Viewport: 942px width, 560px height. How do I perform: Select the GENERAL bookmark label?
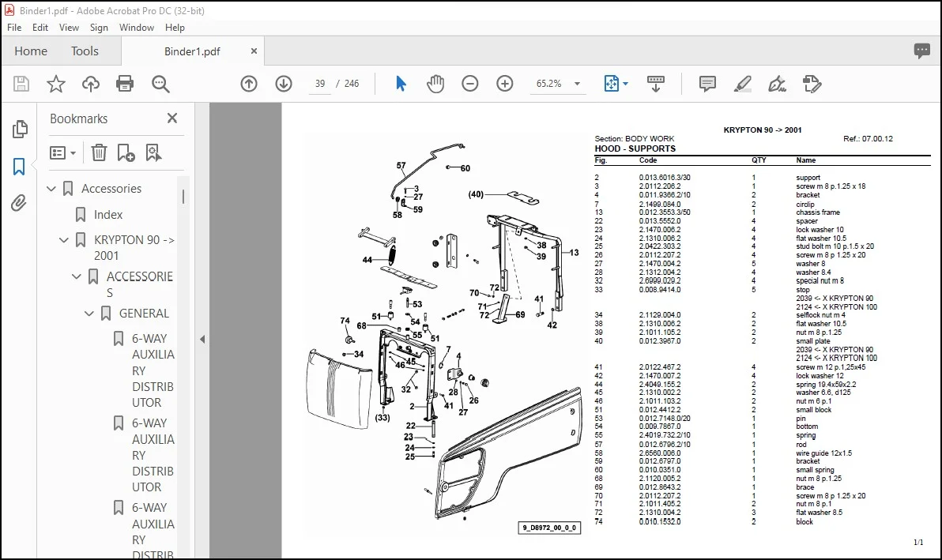click(x=144, y=314)
